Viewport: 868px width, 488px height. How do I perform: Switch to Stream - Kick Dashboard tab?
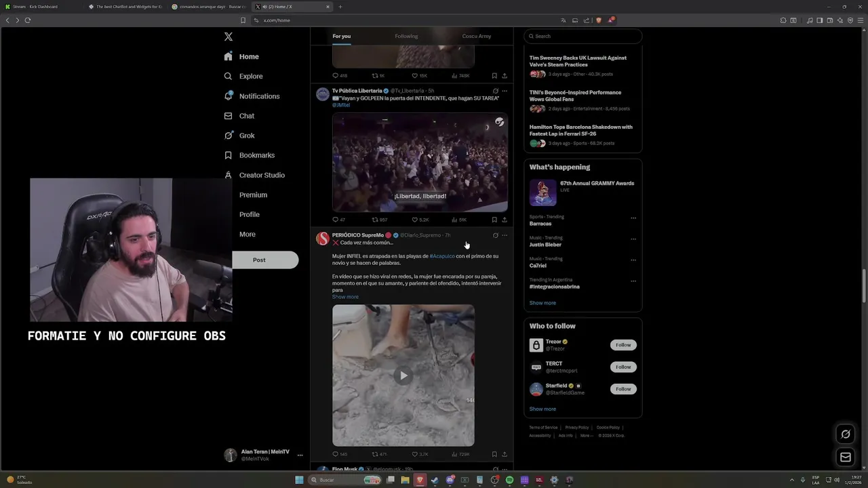click(42, 7)
